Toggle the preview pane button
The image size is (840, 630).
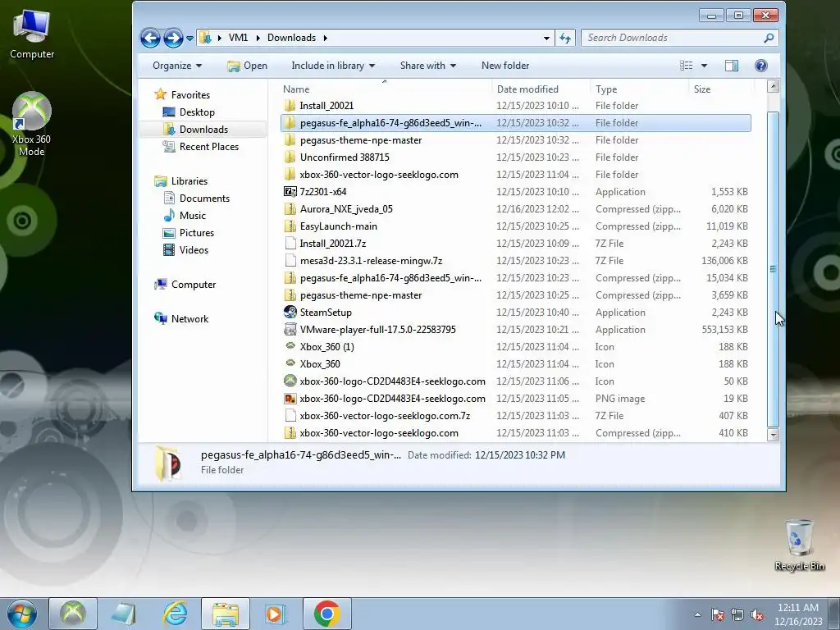tap(731, 66)
